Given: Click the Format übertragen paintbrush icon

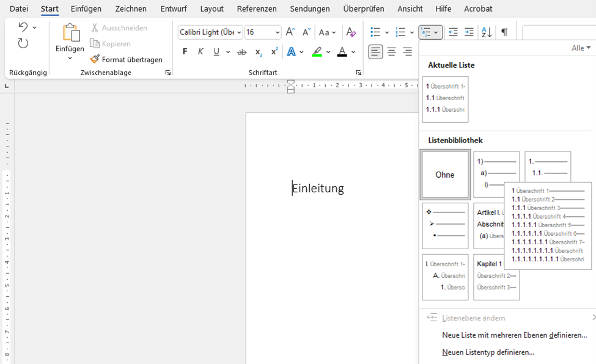Looking at the screenshot, I should 95,59.
